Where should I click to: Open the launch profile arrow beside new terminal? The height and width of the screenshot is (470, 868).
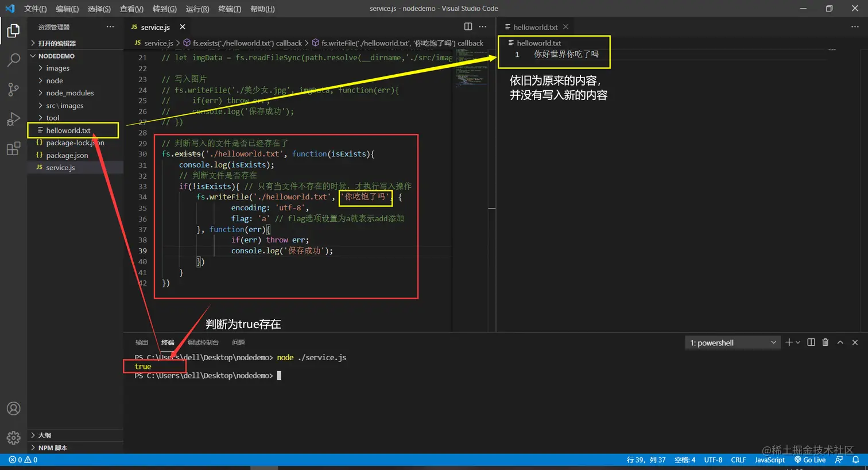click(798, 342)
